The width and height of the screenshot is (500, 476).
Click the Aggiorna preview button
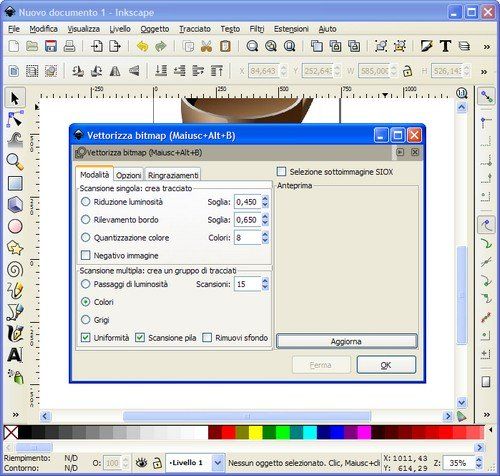click(347, 341)
